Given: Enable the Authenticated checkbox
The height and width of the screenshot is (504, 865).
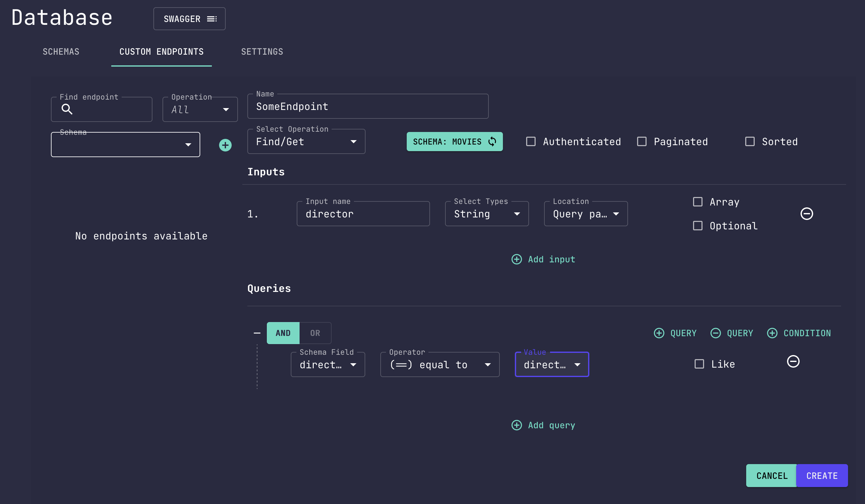Looking at the screenshot, I should (x=531, y=142).
